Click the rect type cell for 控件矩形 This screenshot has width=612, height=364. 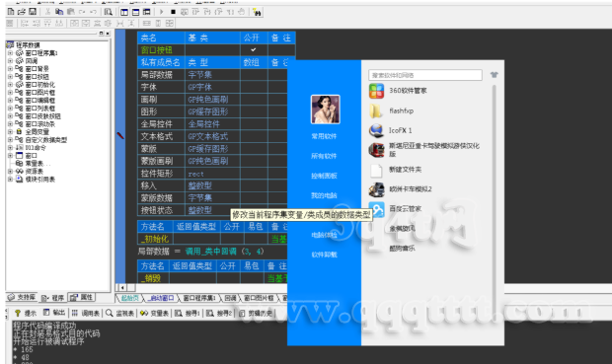[x=212, y=174]
